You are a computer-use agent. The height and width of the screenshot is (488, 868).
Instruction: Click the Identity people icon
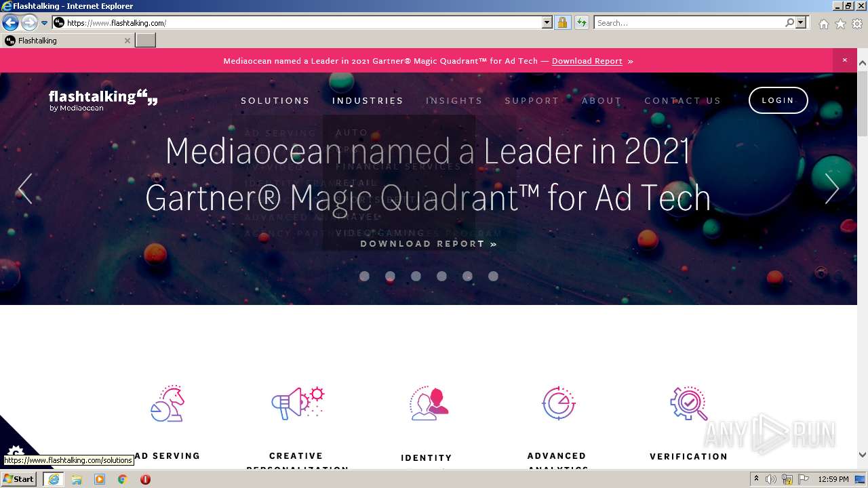tap(429, 403)
